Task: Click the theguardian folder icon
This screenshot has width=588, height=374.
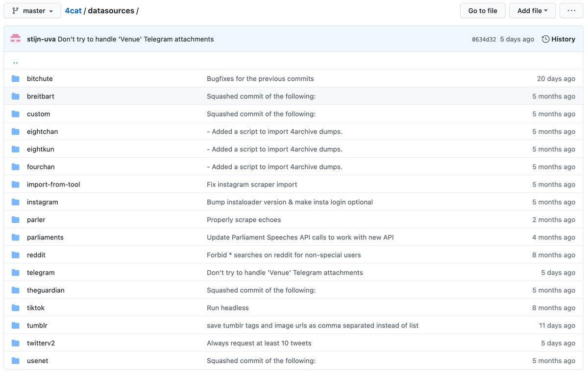Action: tap(16, 290)
